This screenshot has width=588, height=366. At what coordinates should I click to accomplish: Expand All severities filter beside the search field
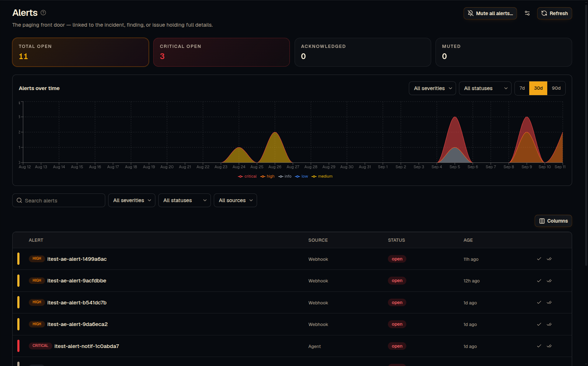coord(132,200)
